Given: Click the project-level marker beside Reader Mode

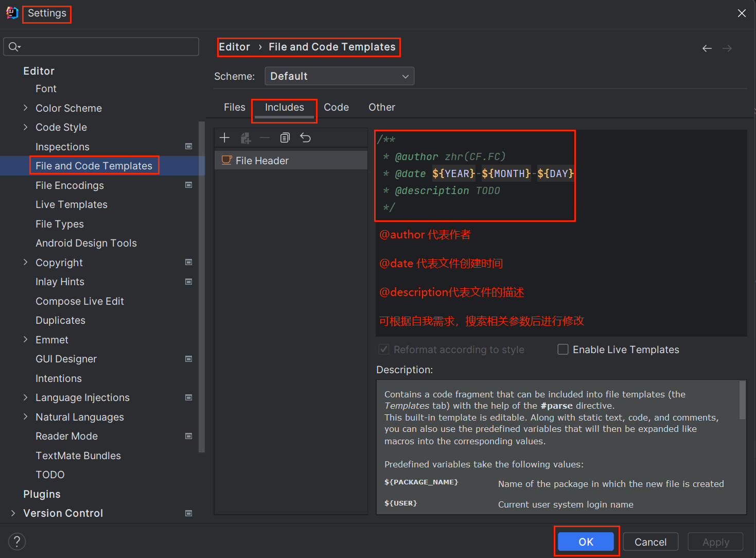Looking at the screenshot, I should point(189,436).
